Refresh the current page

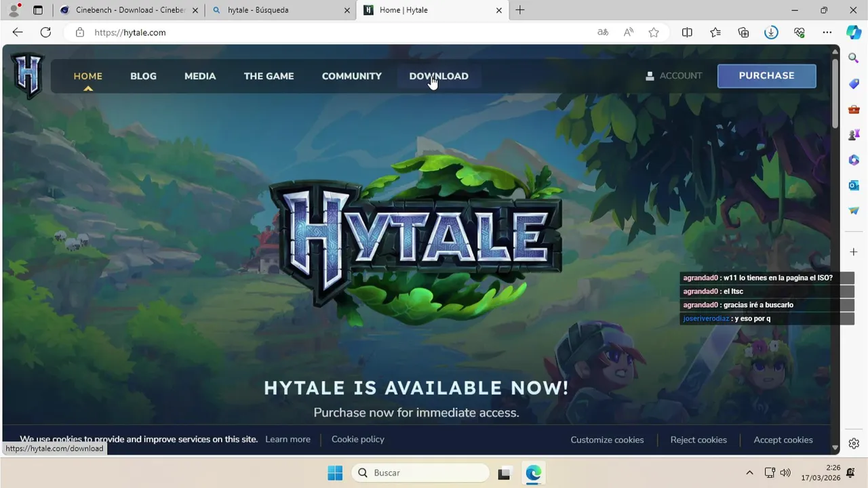[45, 33]
